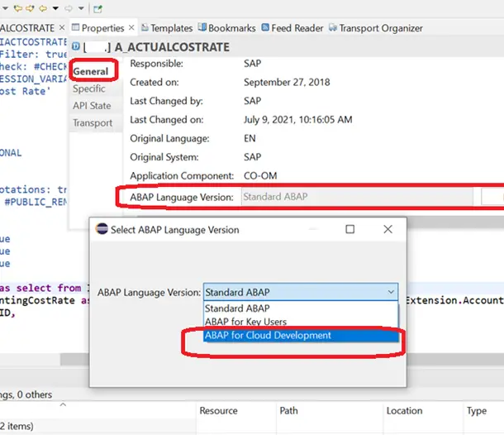Open the Transport Organizer view tab
This screenshot has width=504, height=435.
[376, 28]
